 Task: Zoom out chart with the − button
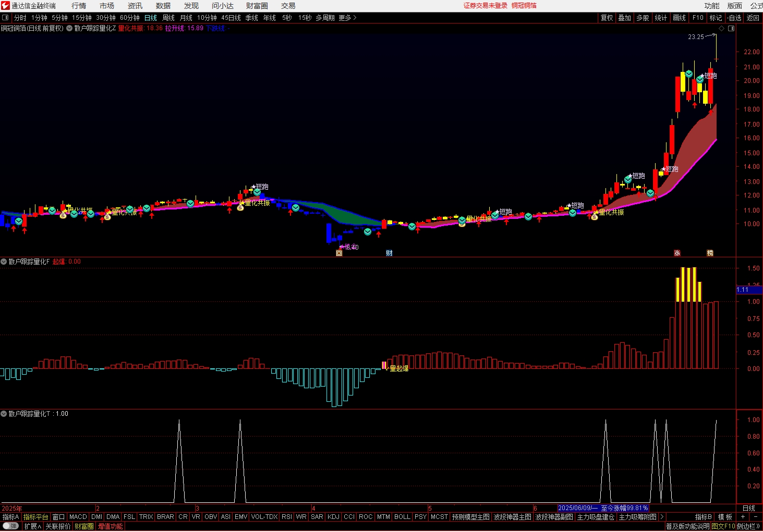click(x=756, y=517)
